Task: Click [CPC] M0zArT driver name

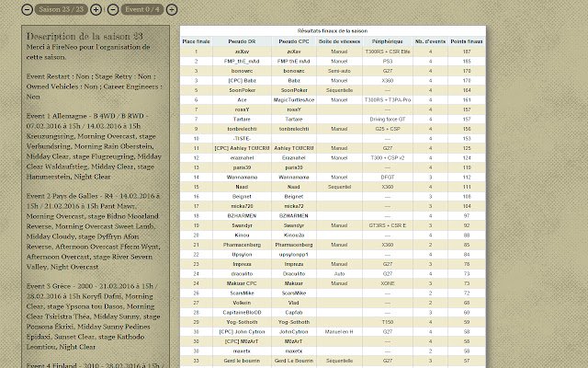Action: point(242,341)
